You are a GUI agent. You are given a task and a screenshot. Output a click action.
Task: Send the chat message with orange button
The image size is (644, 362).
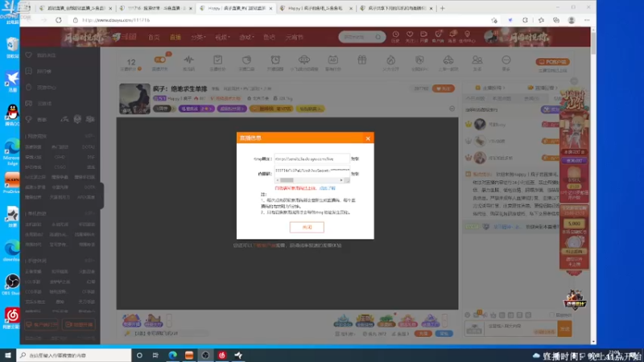pyautogui.click(x=565, y=329)
